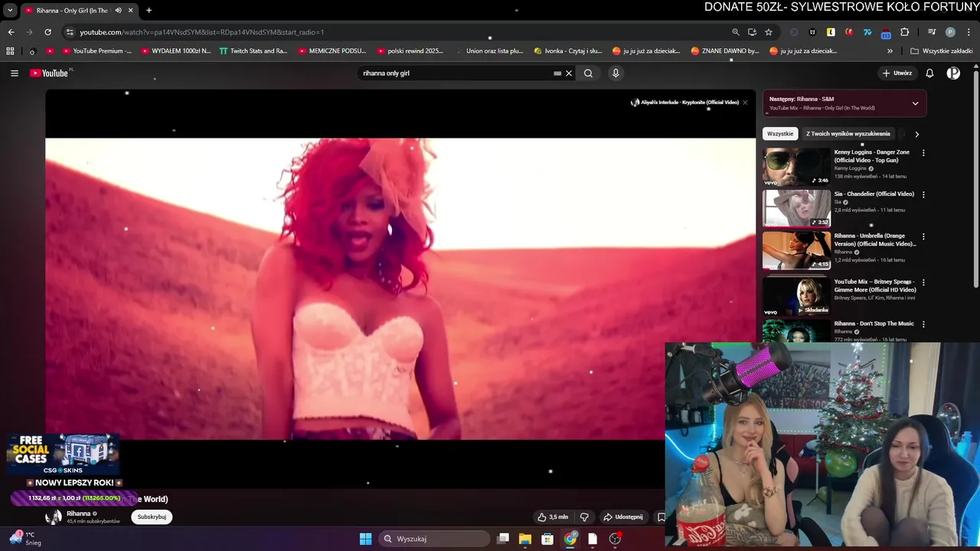This screenshot has height=551, width=980.
Task: Open the page vertical scrollbar
Action: [x=976, y=180]
